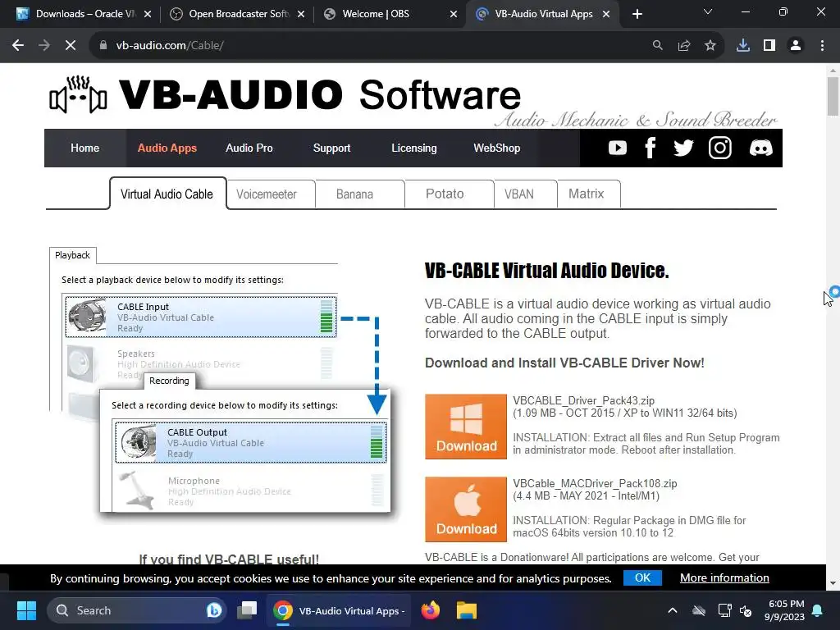Select the Virtual Audio Cable tab

167,194
